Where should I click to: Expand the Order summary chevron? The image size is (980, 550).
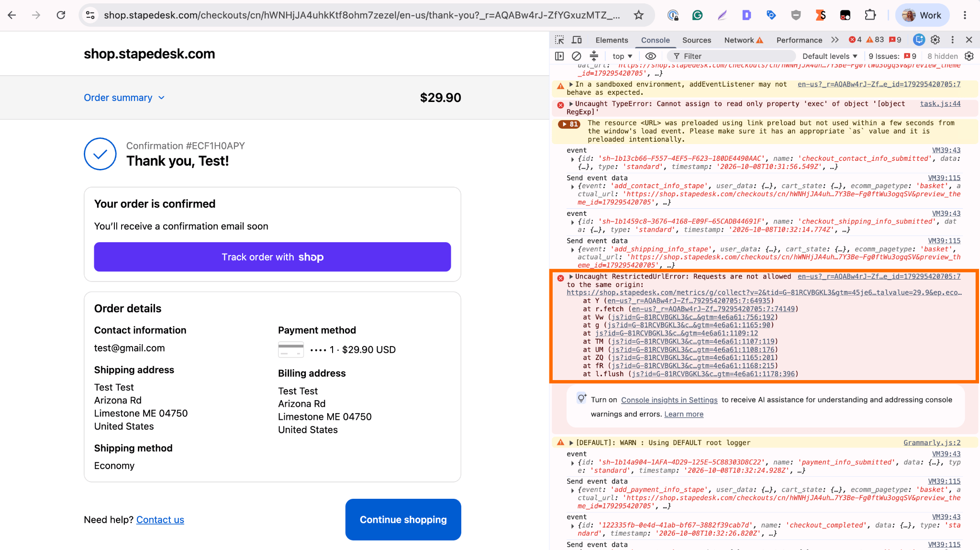[161, 98]
